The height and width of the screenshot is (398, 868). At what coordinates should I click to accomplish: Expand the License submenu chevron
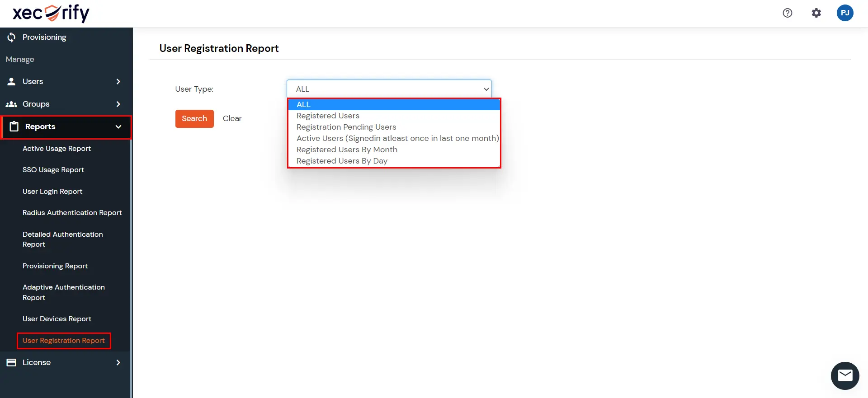[x=118, y=362]
